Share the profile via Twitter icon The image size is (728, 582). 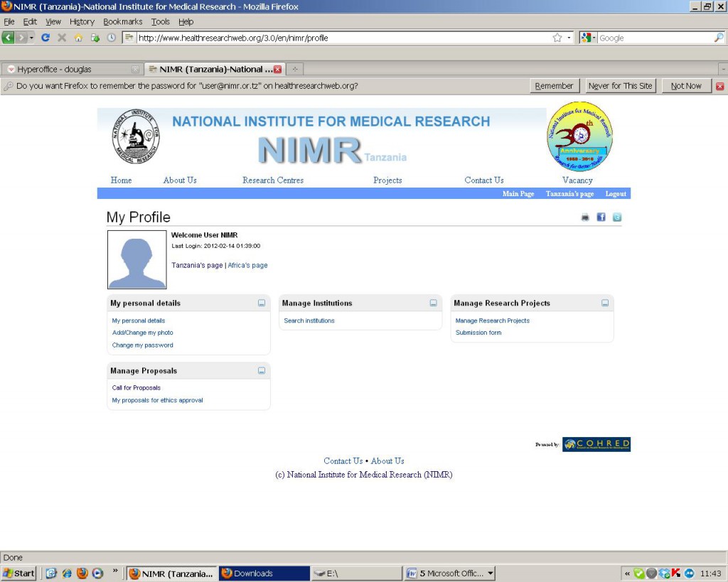tap(616, 217)
